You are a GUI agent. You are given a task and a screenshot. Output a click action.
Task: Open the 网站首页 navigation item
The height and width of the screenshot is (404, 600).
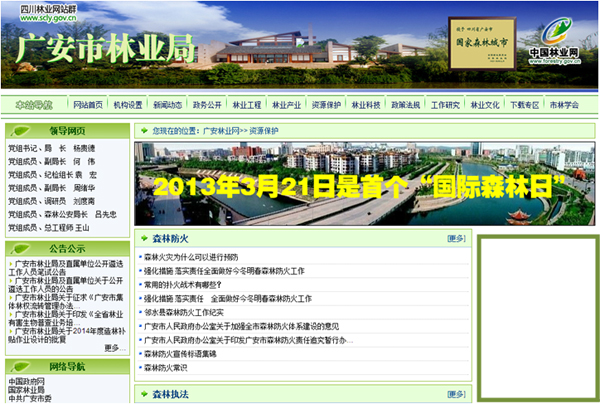coord(88,105)
